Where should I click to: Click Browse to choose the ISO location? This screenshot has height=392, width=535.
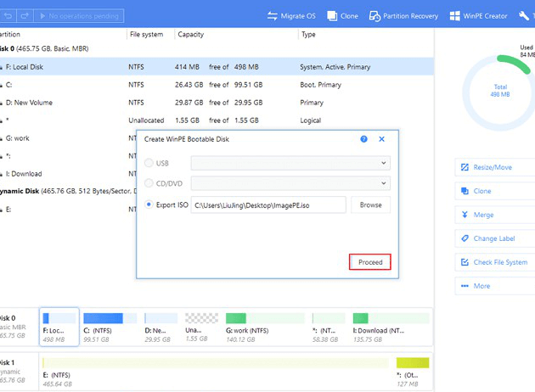[370, 204]
